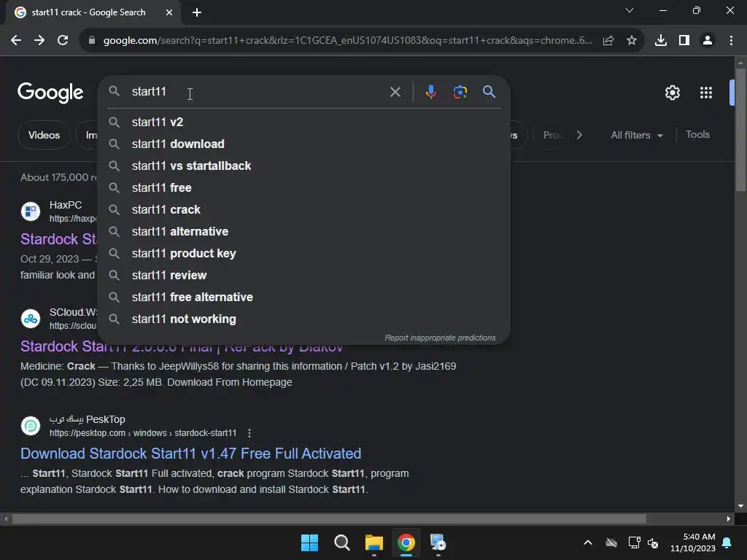747x560 pixels.
Task: Select suggestion start11 free alternative
Action: [x=303, y=297]
